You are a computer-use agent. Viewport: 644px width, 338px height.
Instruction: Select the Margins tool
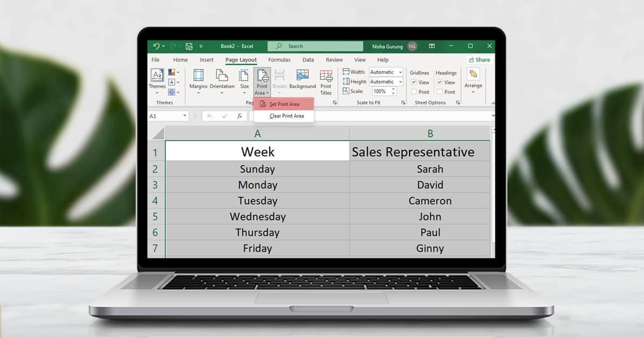point(198,80)
